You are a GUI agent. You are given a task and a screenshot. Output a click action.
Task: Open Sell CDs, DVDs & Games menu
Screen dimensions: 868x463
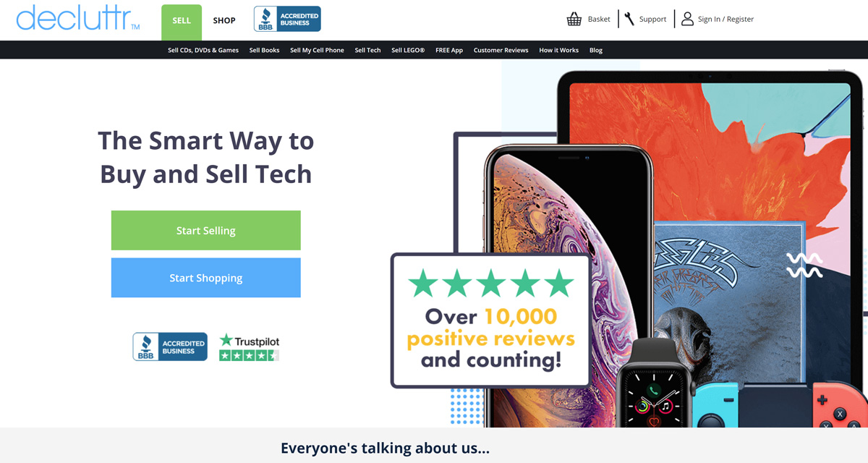pos(203,51)
